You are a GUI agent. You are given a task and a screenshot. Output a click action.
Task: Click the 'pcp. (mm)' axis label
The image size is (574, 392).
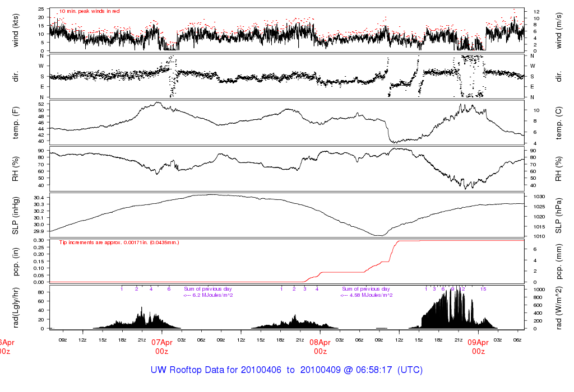click(559, 262)
